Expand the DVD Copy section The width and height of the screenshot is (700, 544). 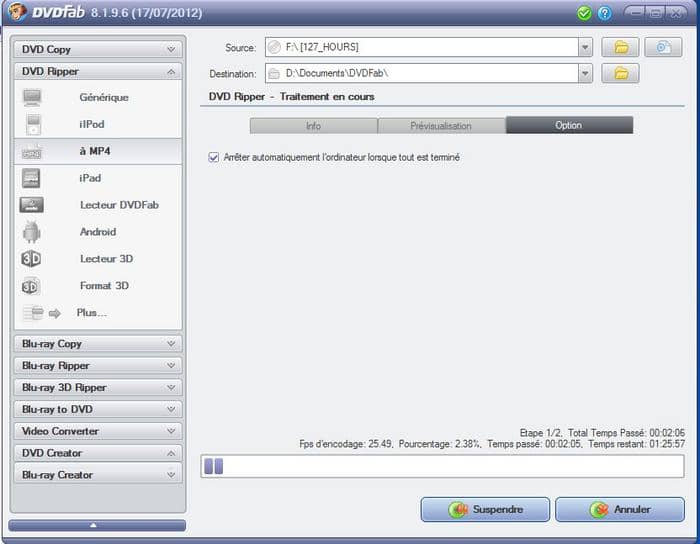pos(98,49)
